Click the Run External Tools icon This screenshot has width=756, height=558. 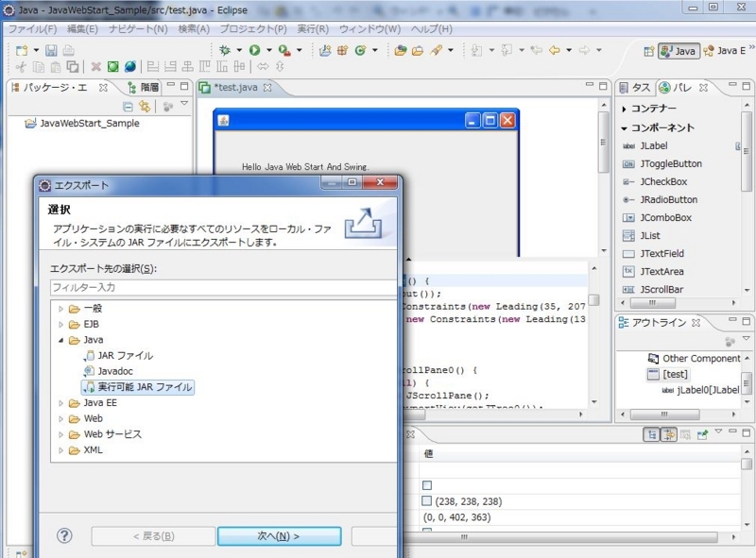284,50
